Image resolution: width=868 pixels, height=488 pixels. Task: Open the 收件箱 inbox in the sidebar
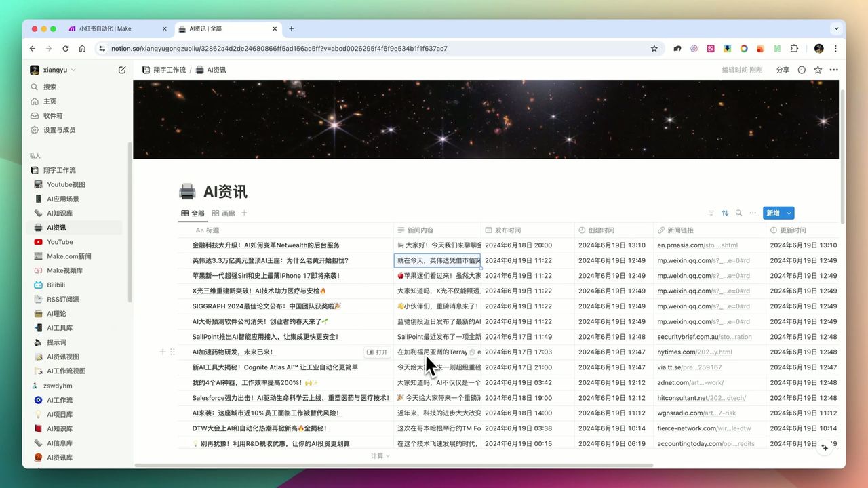[x=52, y=115]
